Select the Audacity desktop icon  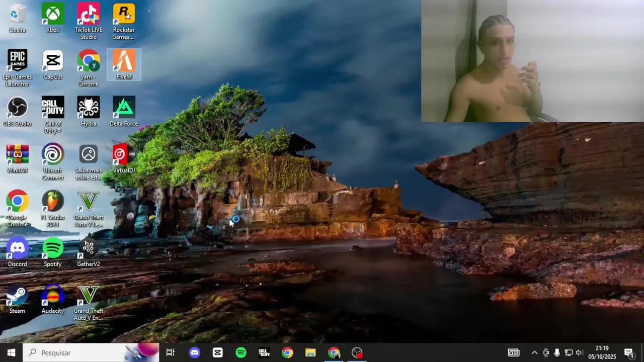53,299
